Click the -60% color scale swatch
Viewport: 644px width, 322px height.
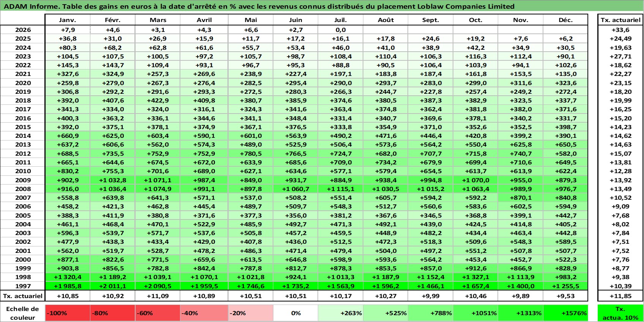click(x=158, y=313)
